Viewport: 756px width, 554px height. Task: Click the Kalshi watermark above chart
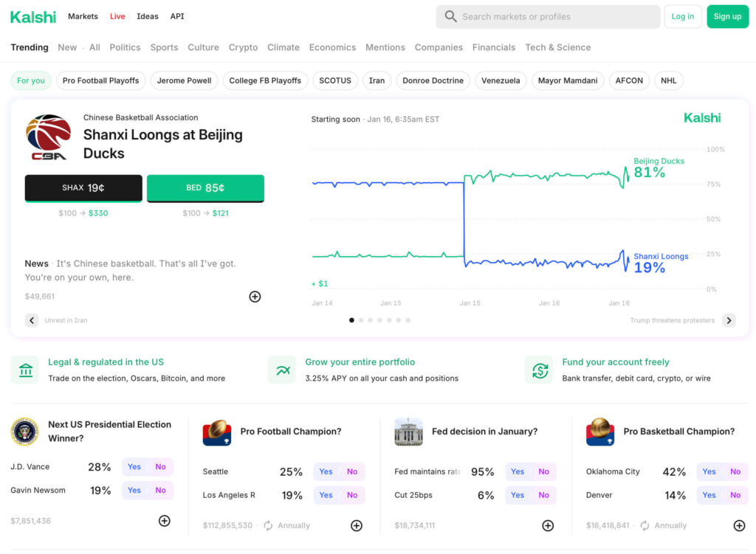(x=702, y=118)
